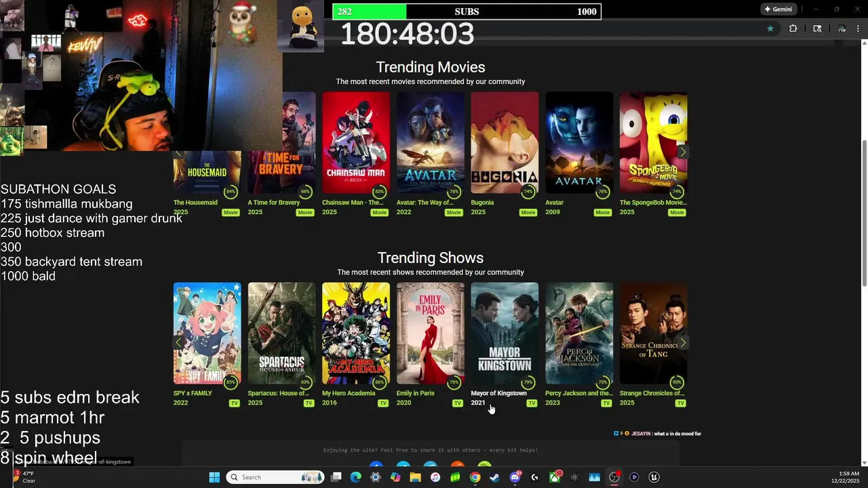Open the media player taskbar icon
Image resolution: width=868 pixels, height=488 pixels.
pos(634,477)
